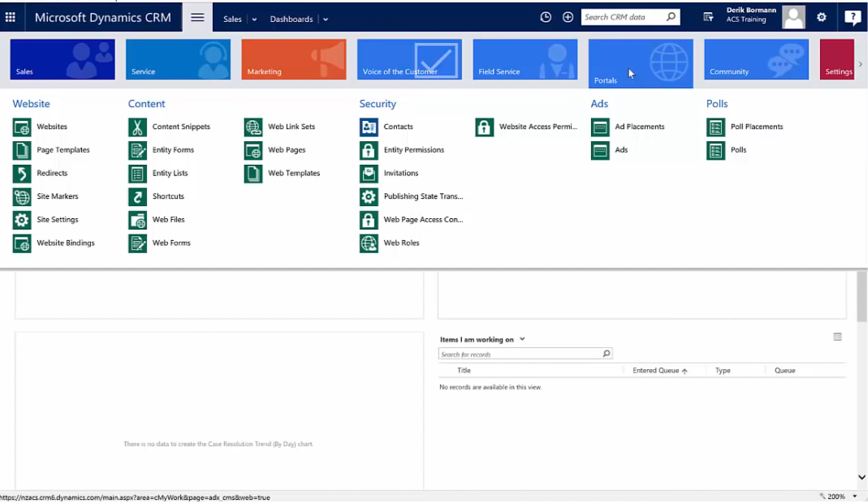Click the Sales breadcrumb in nav bar

coord(232,19)
